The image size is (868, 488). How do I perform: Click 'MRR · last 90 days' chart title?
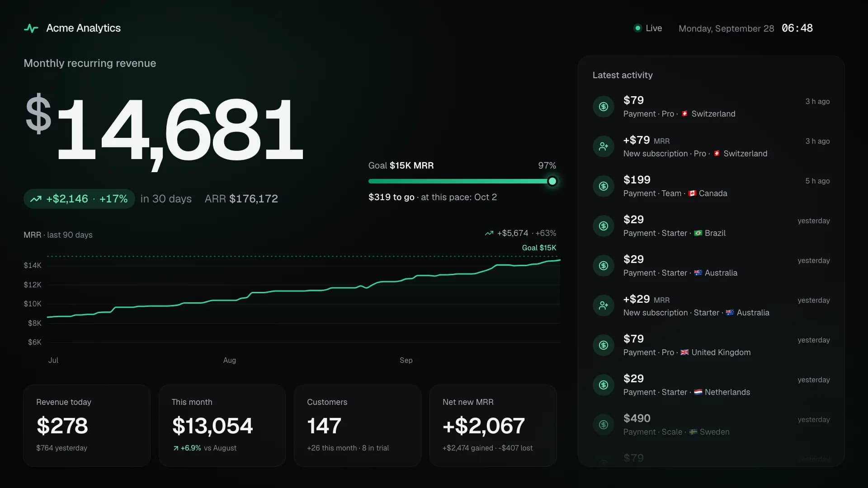pos(58,235)
